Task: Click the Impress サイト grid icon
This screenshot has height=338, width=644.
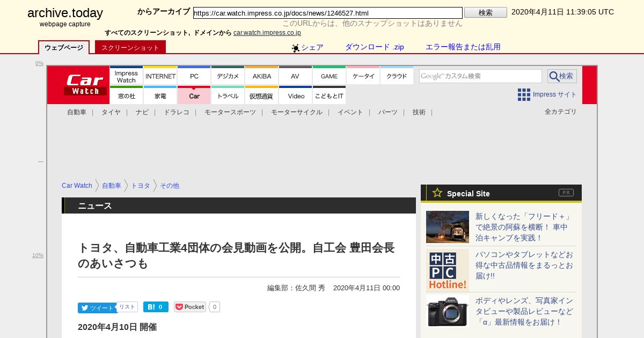Action: coord(524,94)
